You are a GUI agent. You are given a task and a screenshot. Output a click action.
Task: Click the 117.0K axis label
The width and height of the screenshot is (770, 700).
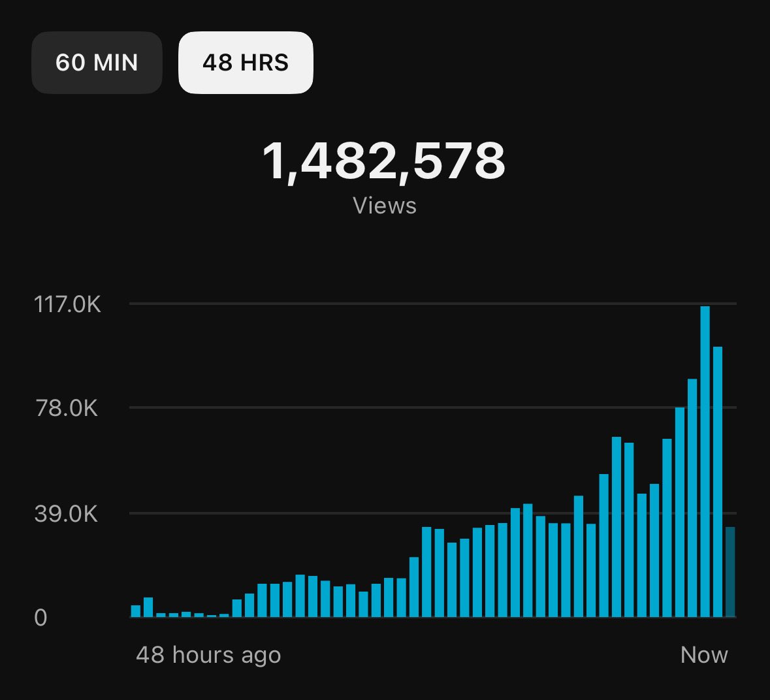[67, 304]
